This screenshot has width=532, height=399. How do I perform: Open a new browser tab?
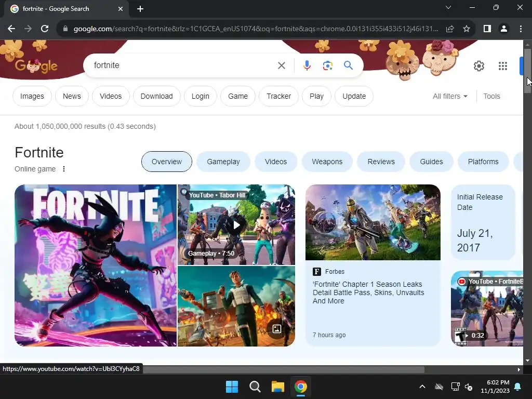[140, 9]
